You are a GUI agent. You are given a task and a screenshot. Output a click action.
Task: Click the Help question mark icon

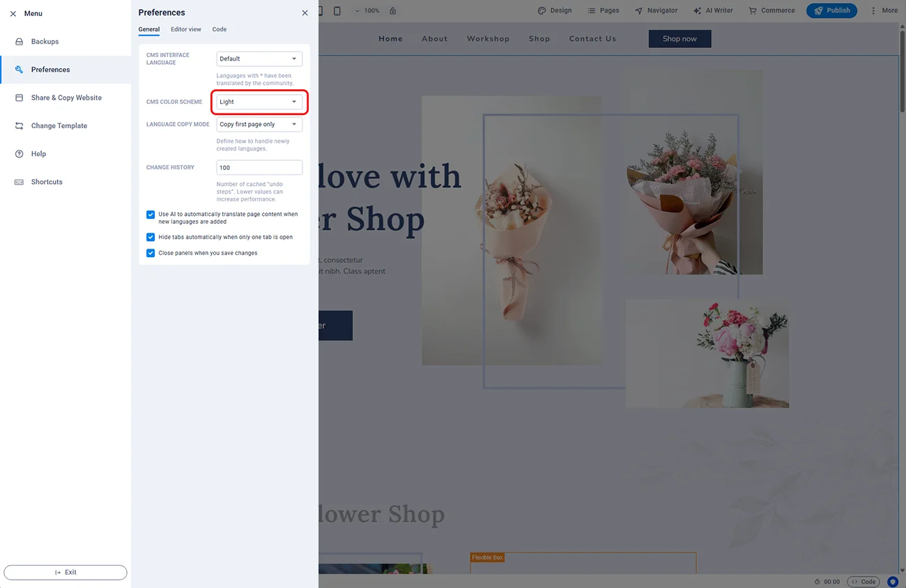tap(19, 154)
